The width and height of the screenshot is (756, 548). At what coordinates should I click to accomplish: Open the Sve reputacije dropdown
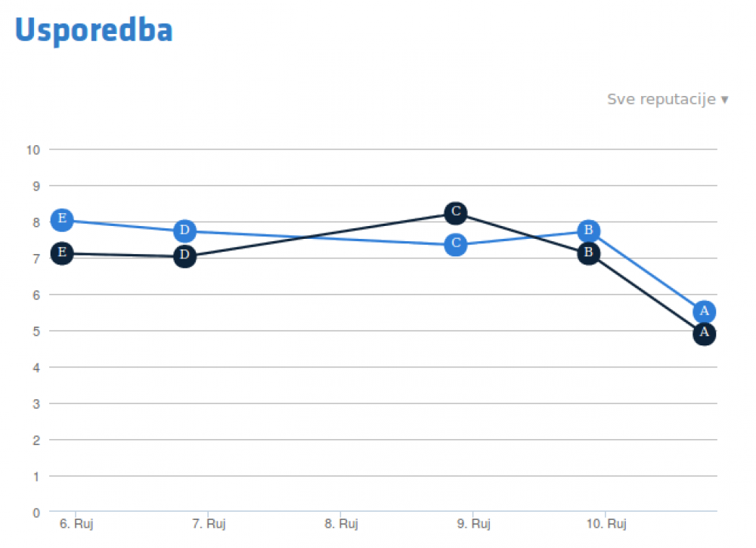(x=668, y=99)
